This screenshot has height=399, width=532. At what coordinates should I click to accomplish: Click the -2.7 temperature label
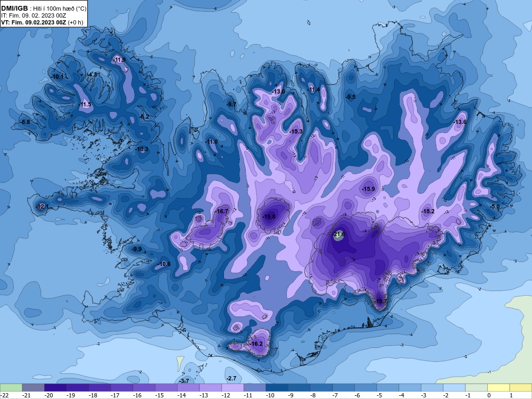tap(231, 378)
